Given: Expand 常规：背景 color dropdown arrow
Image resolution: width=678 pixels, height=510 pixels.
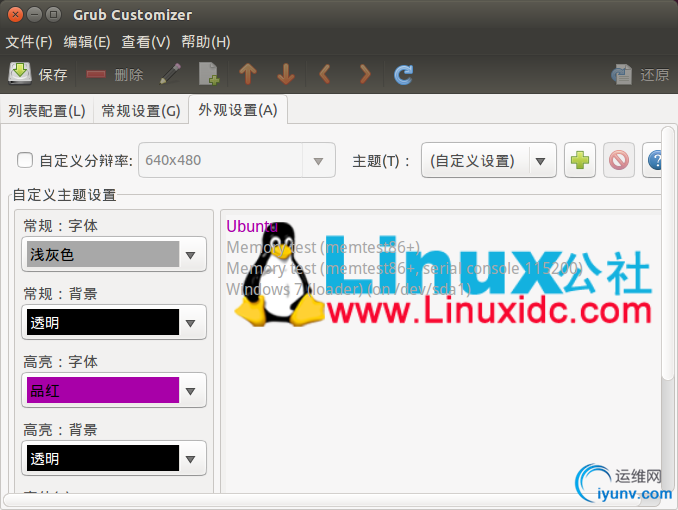Looking at the screenshot, I should 191,323.
